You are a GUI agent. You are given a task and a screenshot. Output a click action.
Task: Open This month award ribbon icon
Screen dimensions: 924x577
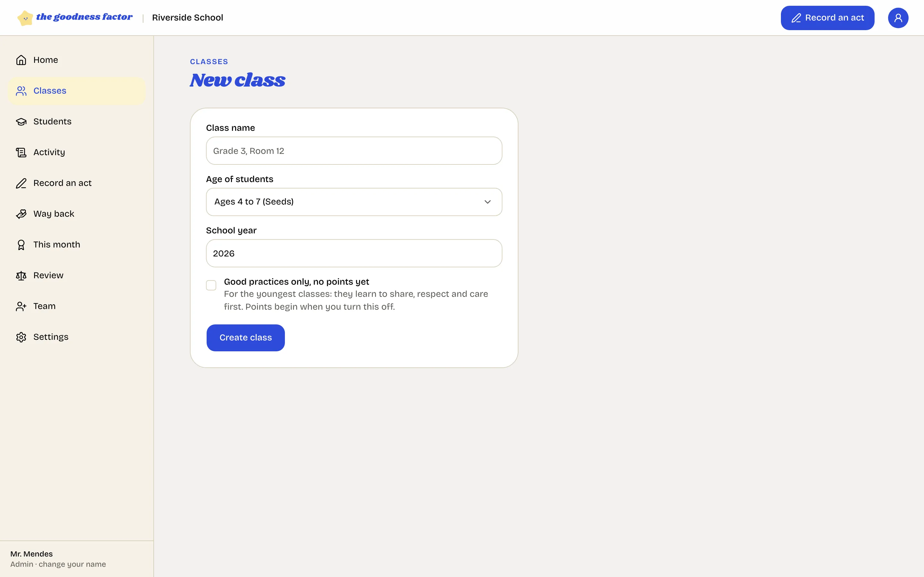(x=21, y=245)
